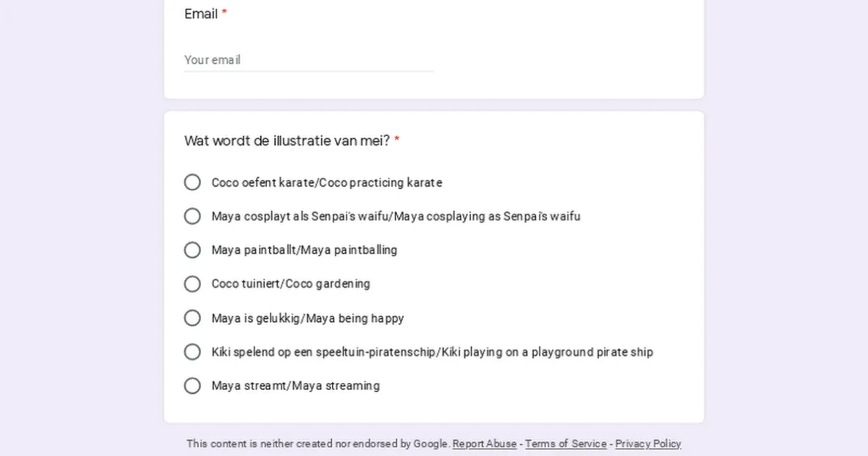Select the Coco practicing karate radio button
Image resolution: width=868 pixels, height=456 pixels.
coord(192,182)
